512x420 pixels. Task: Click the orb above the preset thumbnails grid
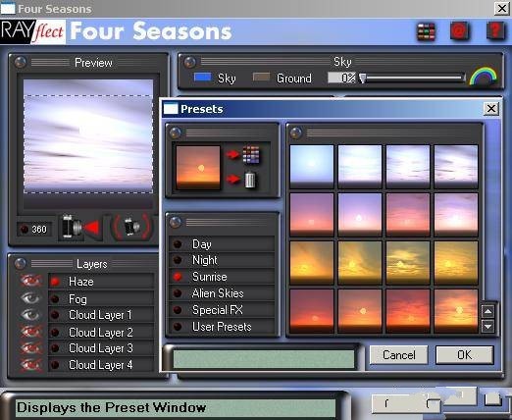coord(296,132)
